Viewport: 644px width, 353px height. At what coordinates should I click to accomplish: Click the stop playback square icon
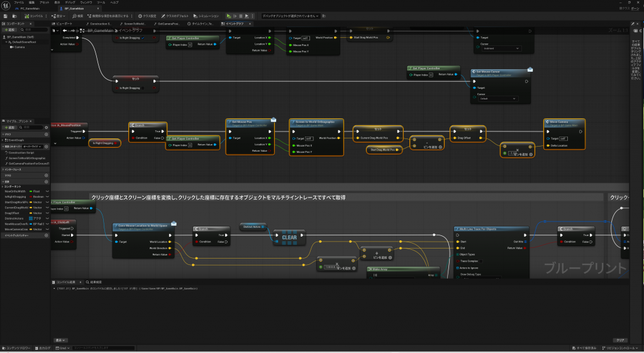tap(241, 16)
